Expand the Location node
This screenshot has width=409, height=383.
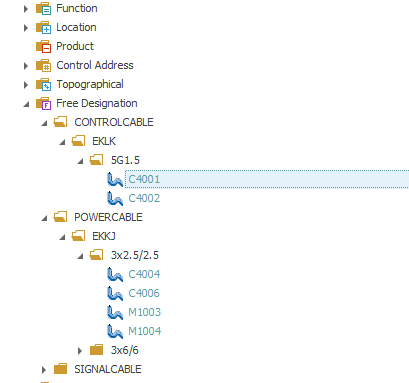coord(26,28)
